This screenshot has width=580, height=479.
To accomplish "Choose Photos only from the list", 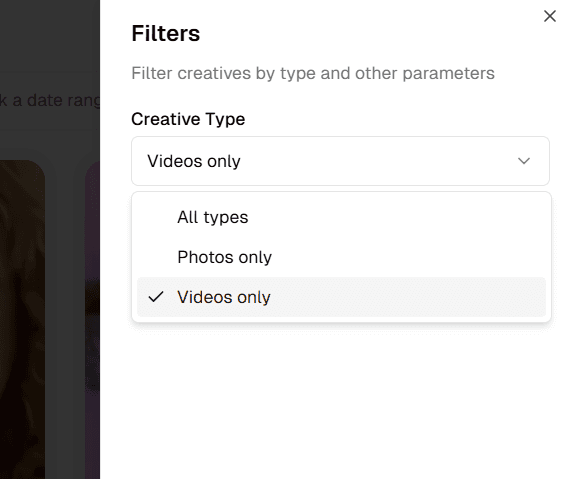I will [x=341, y=257].
